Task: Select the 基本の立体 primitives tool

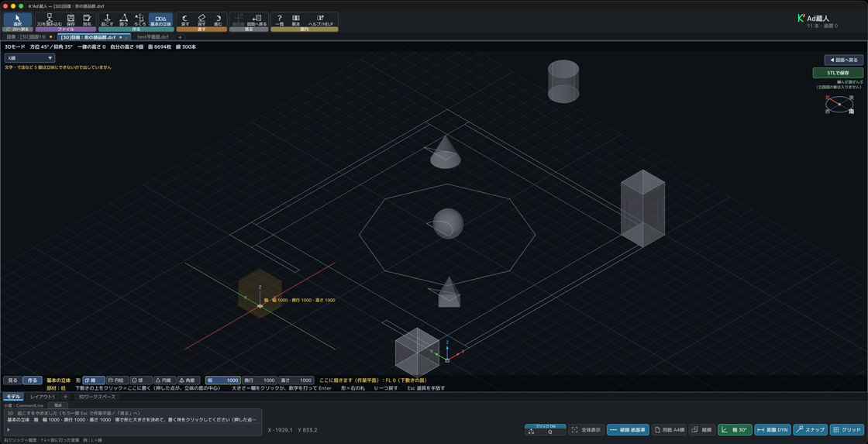Action: [x=161, y=20]
